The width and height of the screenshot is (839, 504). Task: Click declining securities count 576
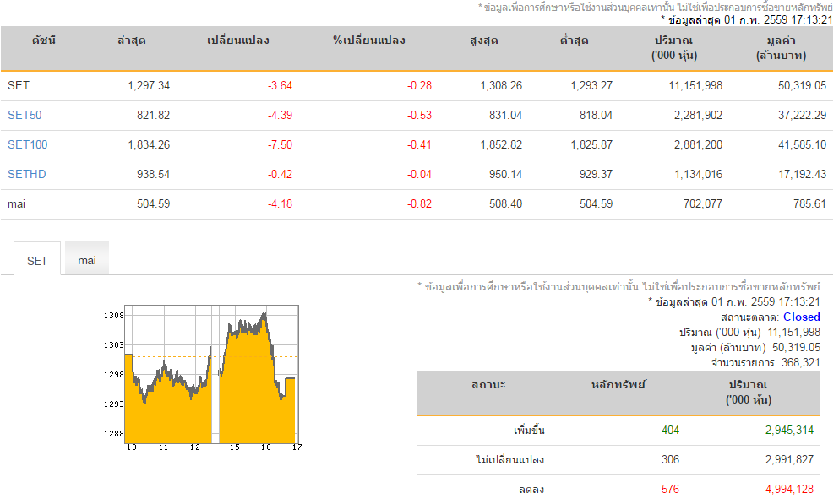point(670,489)
